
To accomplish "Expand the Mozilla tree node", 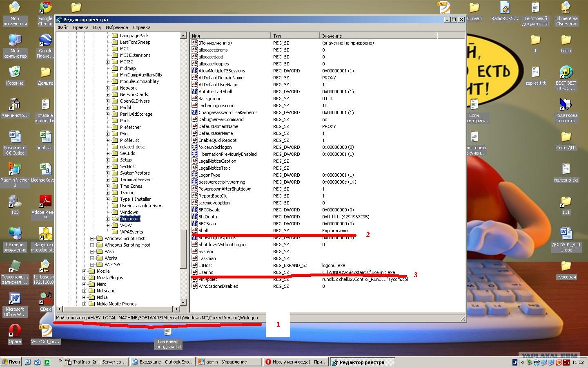I will pos(85,271).
